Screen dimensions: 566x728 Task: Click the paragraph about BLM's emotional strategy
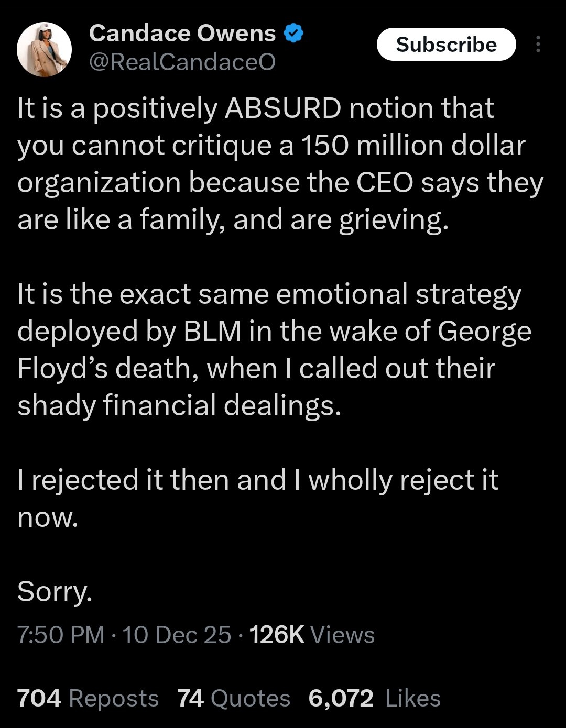click(x=273, y=349)
